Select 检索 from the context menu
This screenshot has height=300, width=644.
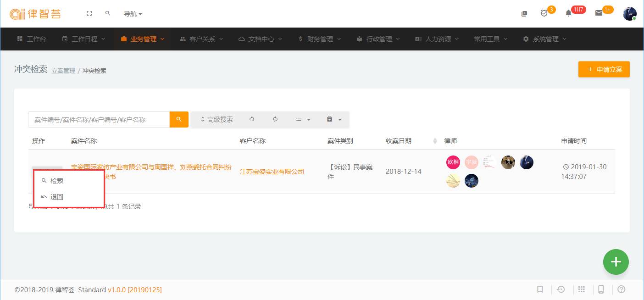click(57, 181)
